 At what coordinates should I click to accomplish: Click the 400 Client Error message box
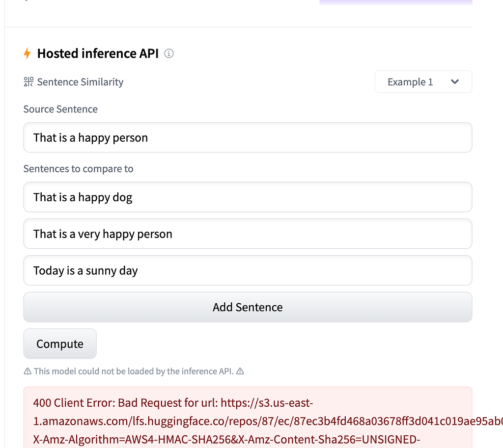click(x=248, y=418)
